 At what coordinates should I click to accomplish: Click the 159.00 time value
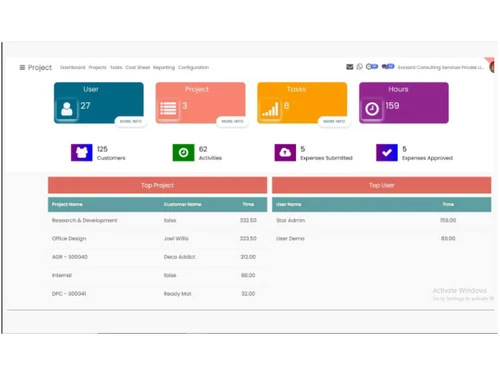(x=448, y=220)
